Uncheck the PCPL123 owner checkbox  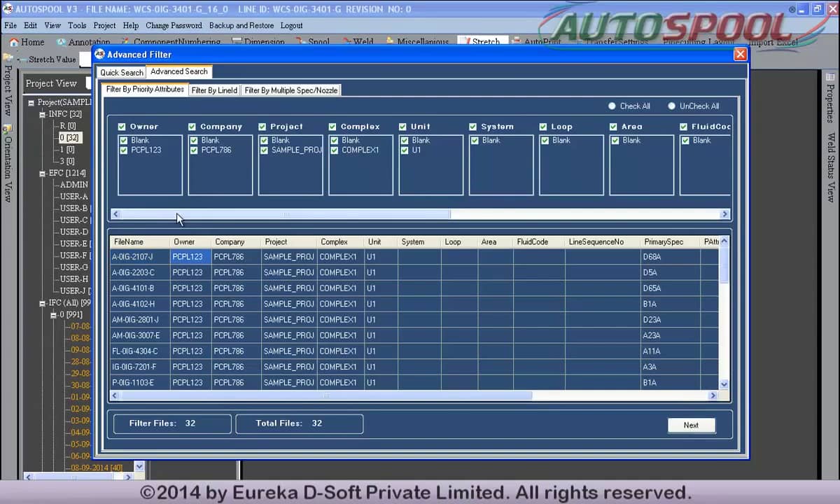click(124, 150)
